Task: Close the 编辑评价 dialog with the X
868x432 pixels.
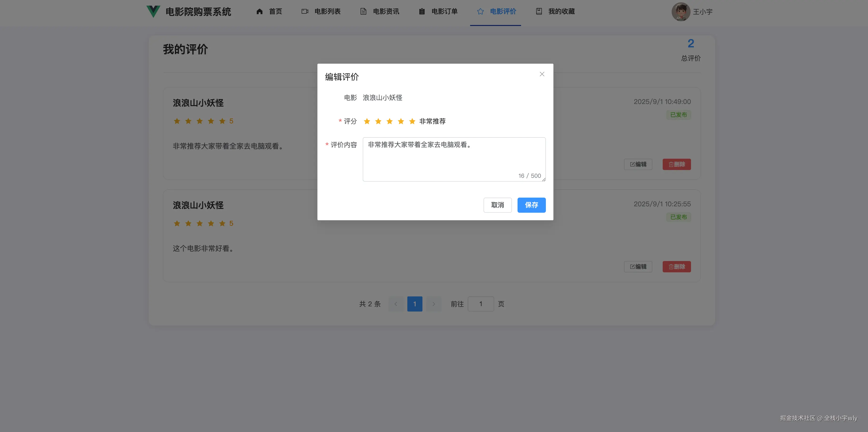Action: pos(542,74)
